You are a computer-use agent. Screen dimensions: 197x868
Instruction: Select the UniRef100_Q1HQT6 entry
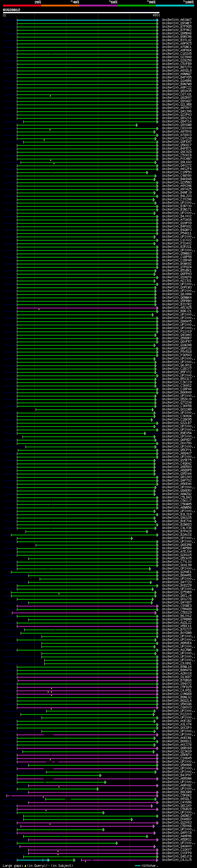point(176,277)
